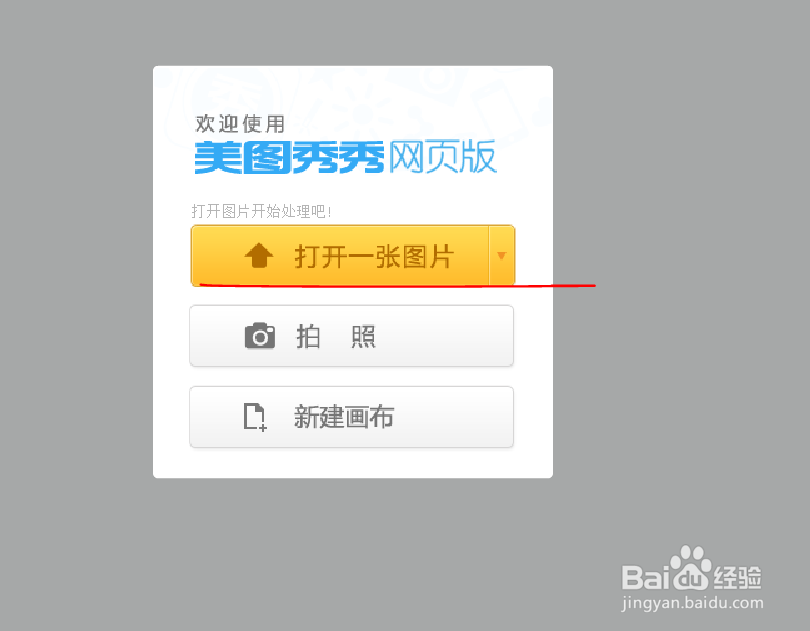Screen dimensions: 810x631
Task: Select the 拍照 button
Action: (x=352, y=336)
